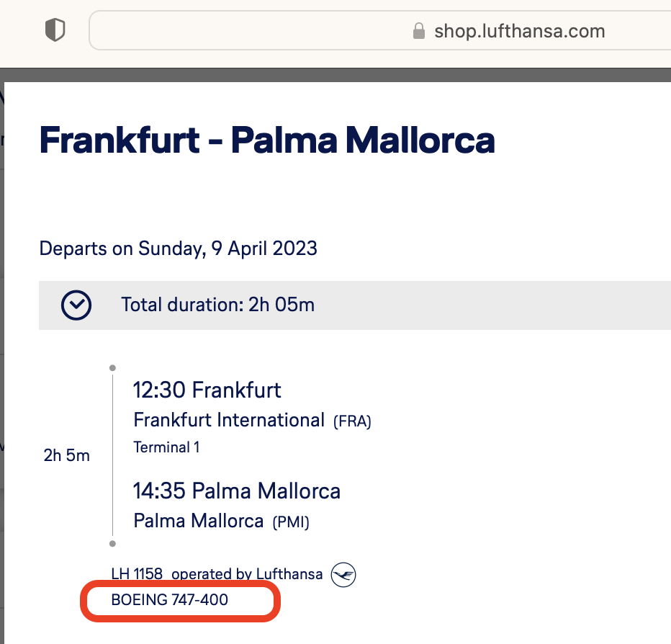Focus the shop.lufthansa.com address field
Viewport: 671px width, 644px height.
point(518,31)
